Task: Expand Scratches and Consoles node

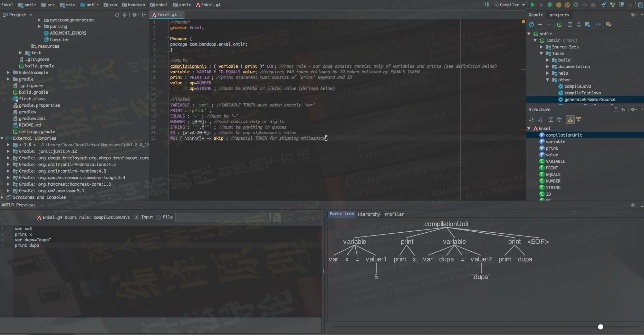Action: [x=2, y=197]
